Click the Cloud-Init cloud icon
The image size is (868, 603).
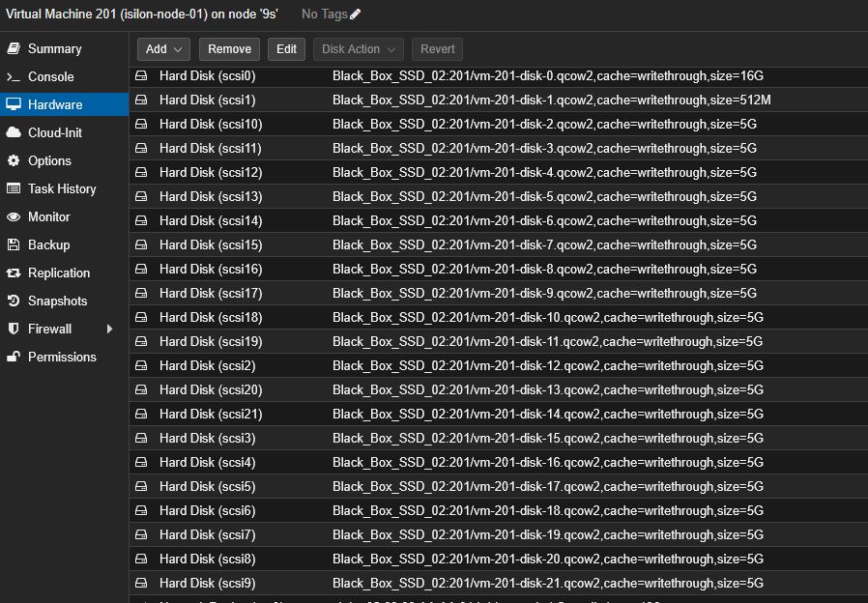[x=14, y=132]
